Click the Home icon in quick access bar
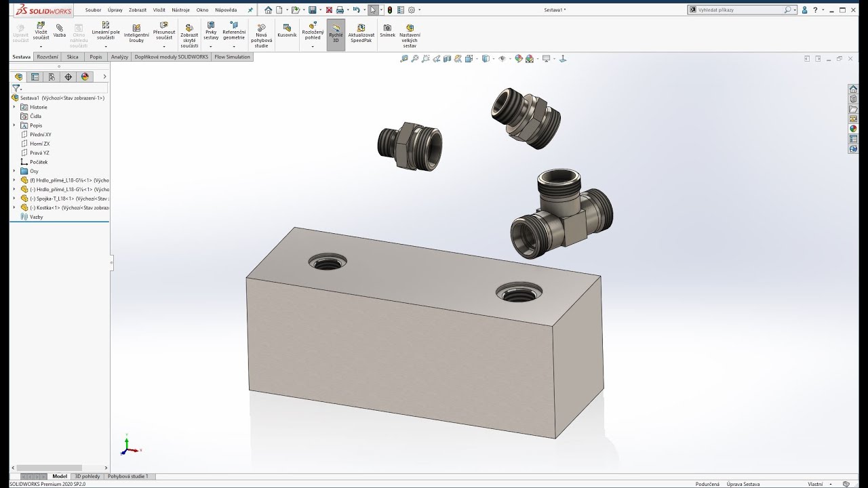The width and height of the screenshot is (868, 488). pos(269,10)
